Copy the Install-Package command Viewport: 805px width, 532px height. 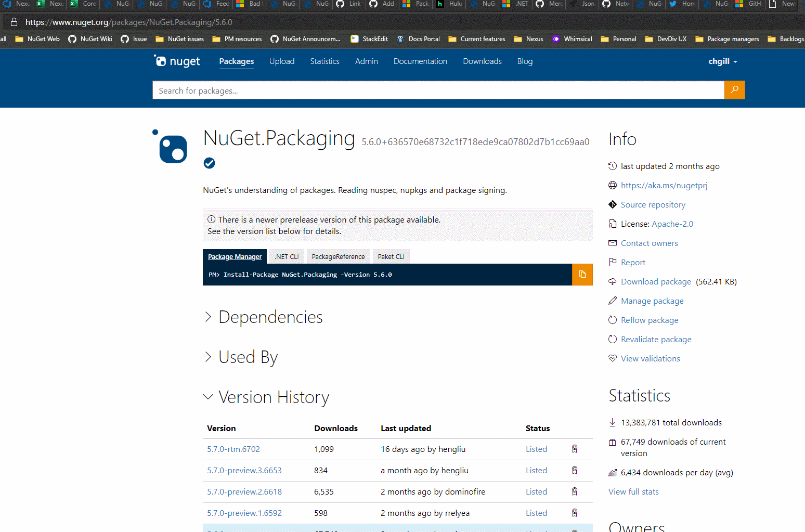(582, 275)
